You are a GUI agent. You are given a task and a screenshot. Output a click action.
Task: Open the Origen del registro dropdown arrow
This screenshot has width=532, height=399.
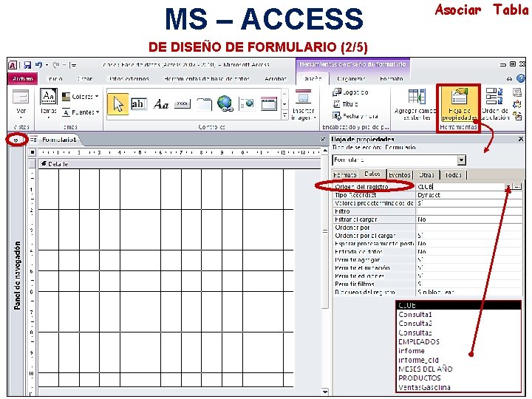508,187
